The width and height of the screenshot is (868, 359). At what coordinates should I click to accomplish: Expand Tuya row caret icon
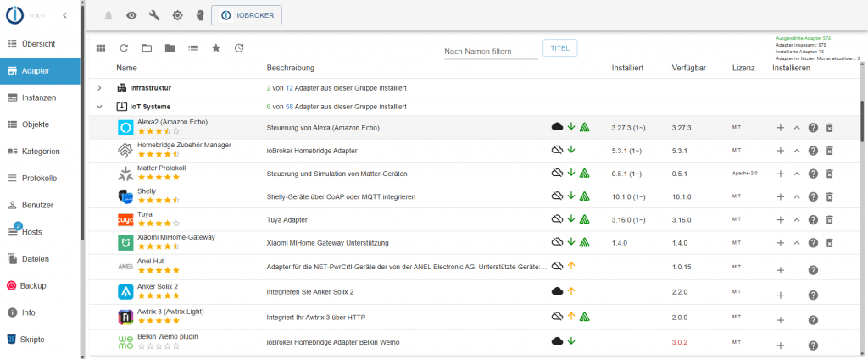tap(797, 219)
